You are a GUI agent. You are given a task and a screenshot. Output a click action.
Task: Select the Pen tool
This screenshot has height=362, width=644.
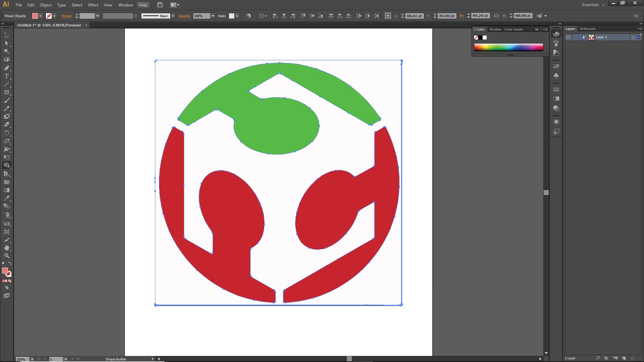[x=7, y=68]
